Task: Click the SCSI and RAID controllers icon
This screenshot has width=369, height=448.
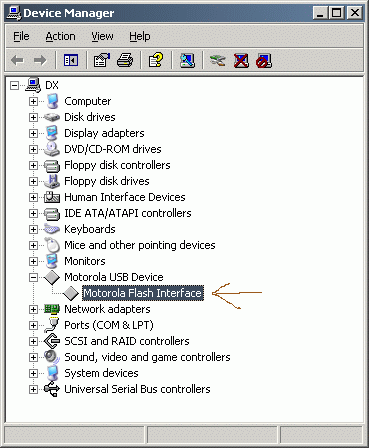Action: click(x=52, y=341)
